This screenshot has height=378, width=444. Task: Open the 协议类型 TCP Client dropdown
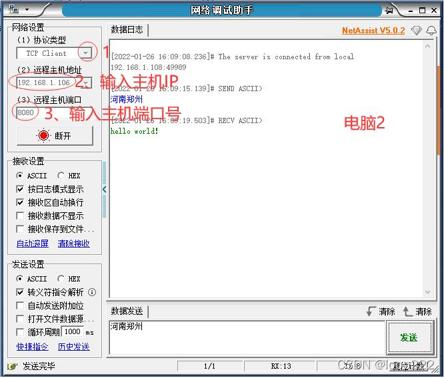[x=86, y=53]
